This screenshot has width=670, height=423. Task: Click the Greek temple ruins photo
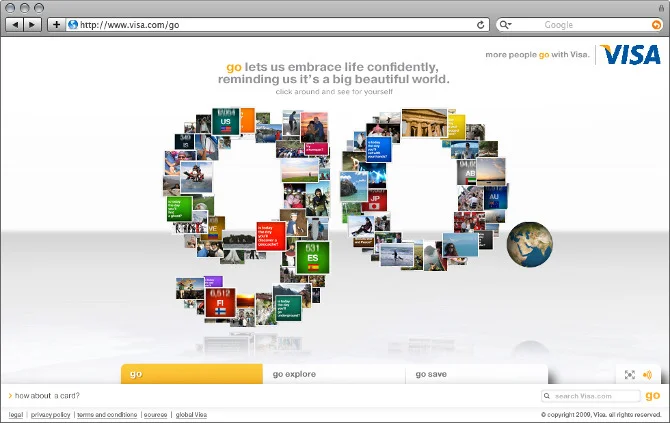point(424,123)
